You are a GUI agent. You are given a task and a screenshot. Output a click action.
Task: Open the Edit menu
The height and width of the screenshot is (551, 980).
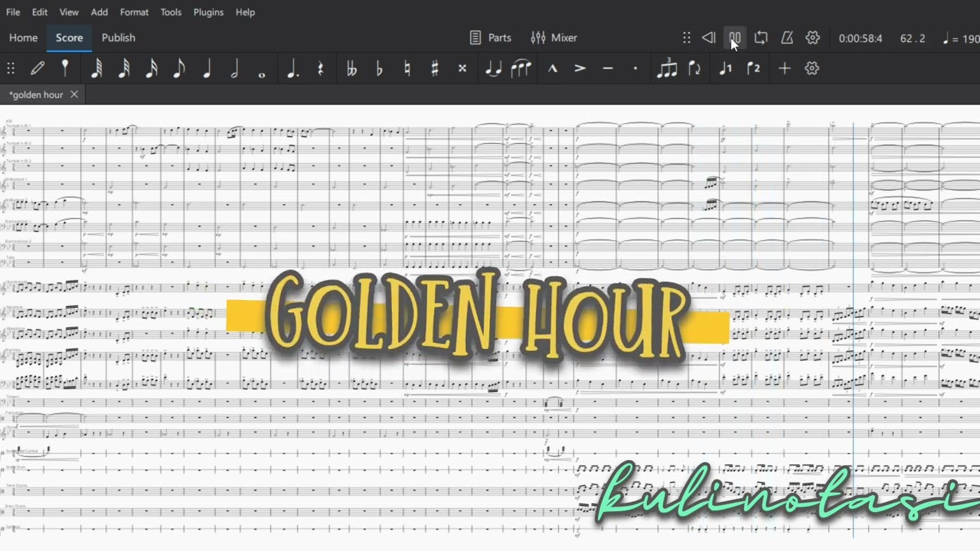pyautogui.click(x=40, y=12)
